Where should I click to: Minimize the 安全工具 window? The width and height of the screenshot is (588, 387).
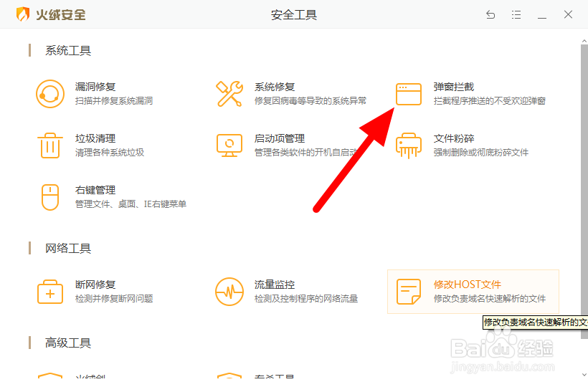(542, 18)
